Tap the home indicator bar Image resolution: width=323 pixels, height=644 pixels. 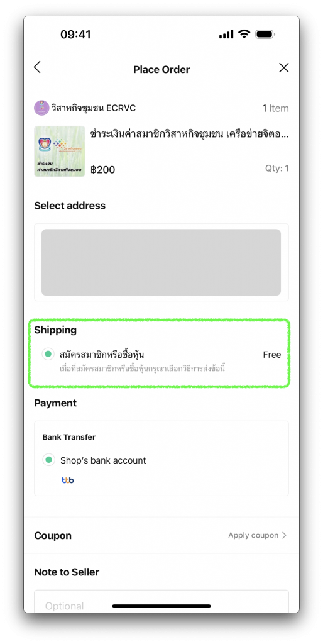[161, 606]
